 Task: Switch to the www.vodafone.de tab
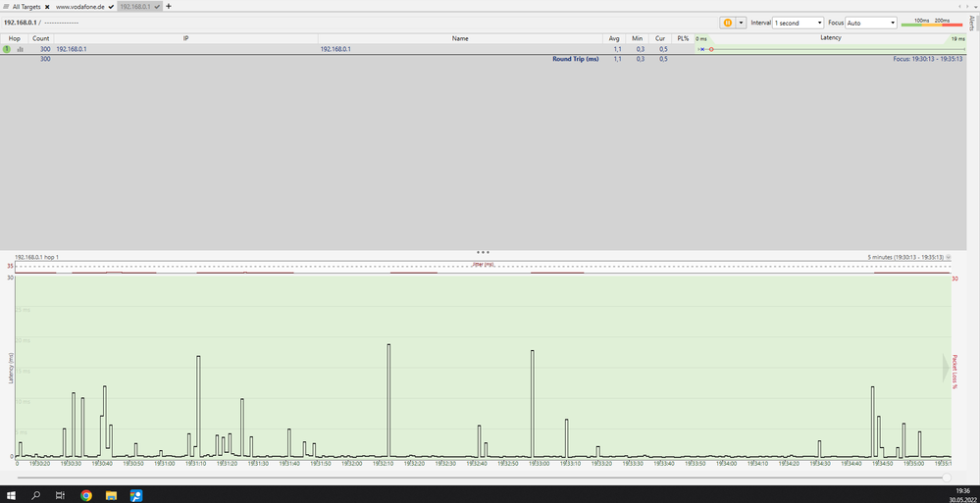pos(79,6)
